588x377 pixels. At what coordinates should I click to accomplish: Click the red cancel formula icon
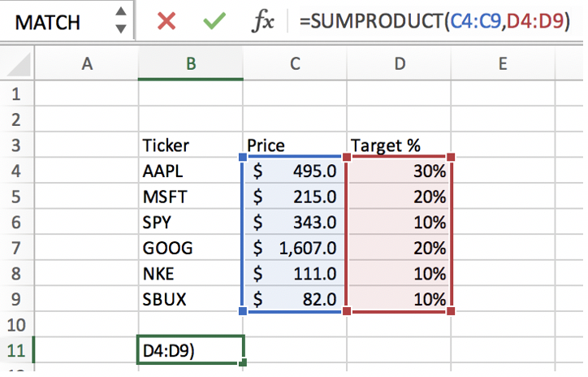coord(166,21)
